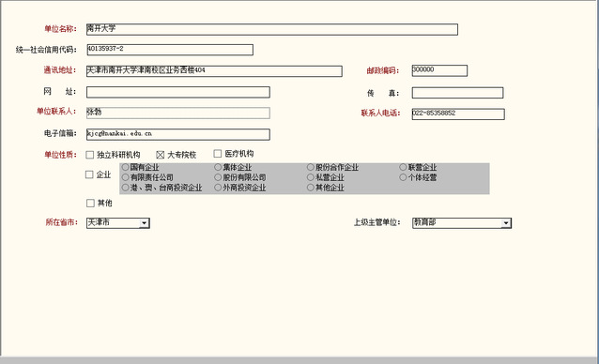Tick the 医疗机构 checkbox
Screen dimensions: 599x364
click(x=218, y=153)
